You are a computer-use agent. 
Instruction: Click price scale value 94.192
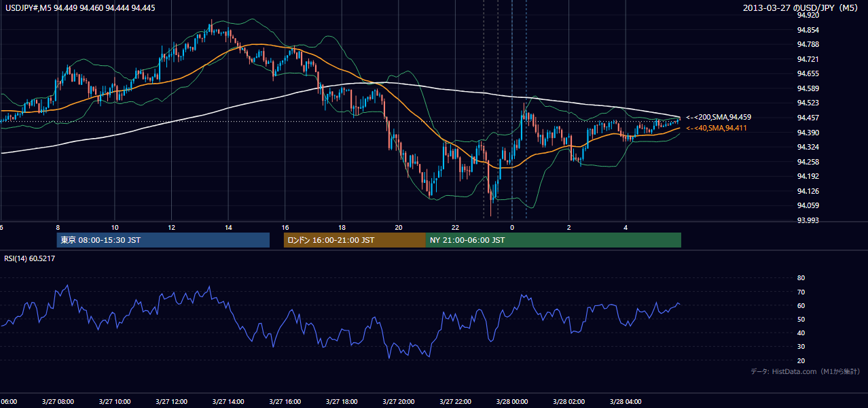click(808, 176)
